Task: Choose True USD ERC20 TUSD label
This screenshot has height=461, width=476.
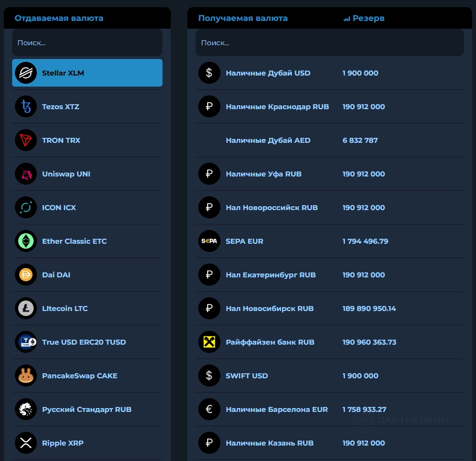Action: coord(84,342)
